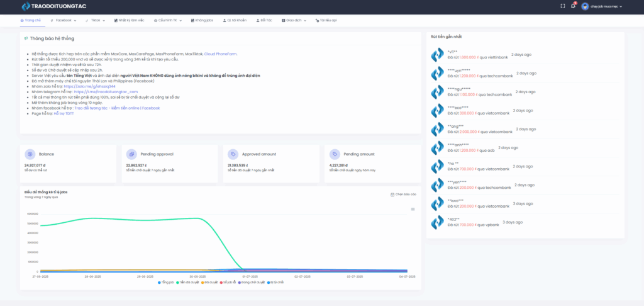Click the calendar icon beside Chọn báo cáo
The height and width of the screenshot is (306, 644).
click(x=392, y=194)
